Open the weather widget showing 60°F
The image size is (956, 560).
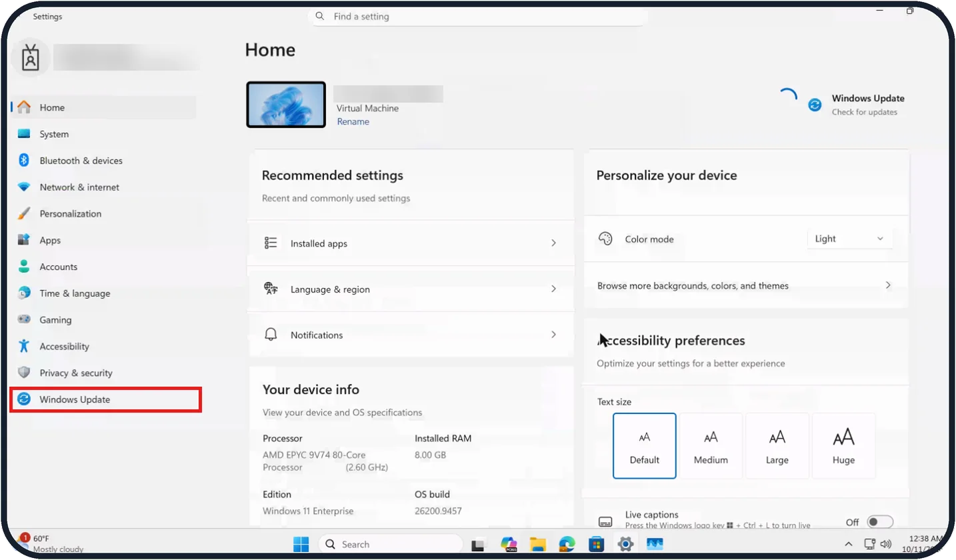point(51,543)
